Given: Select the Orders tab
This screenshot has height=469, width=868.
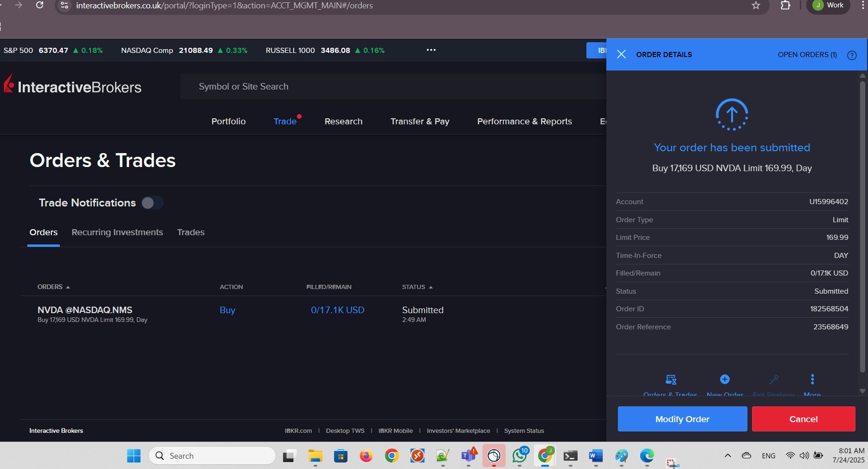Looking at the screenshot, I should tap(44, 232).
